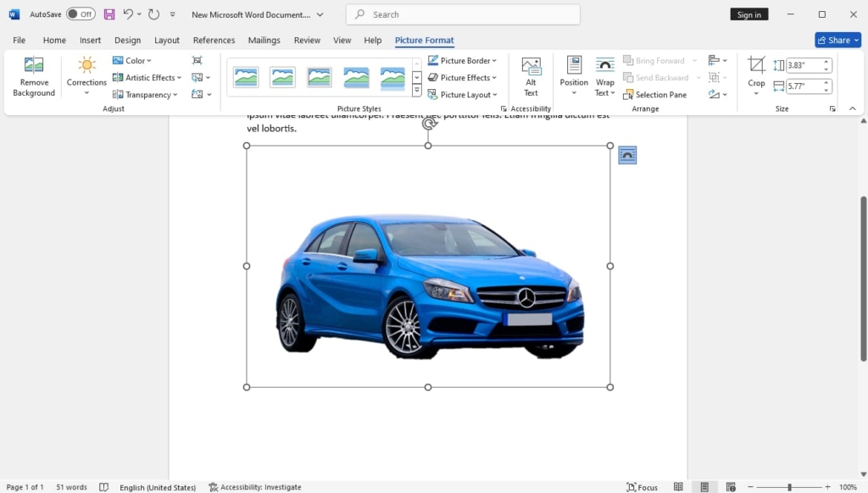This screenshot has height=493, width=868.
Task: Open the Picture Border dropdown
Action: [462, 60]
